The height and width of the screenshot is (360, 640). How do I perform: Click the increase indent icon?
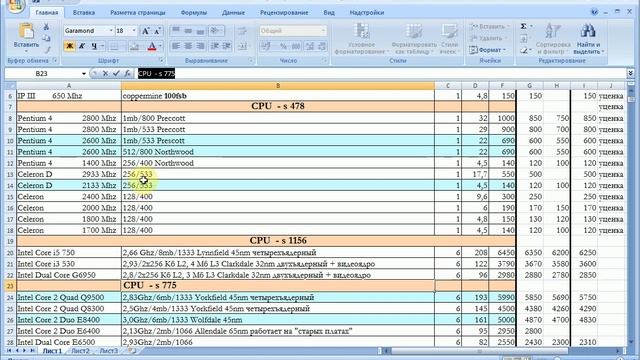tap(227, 46)
